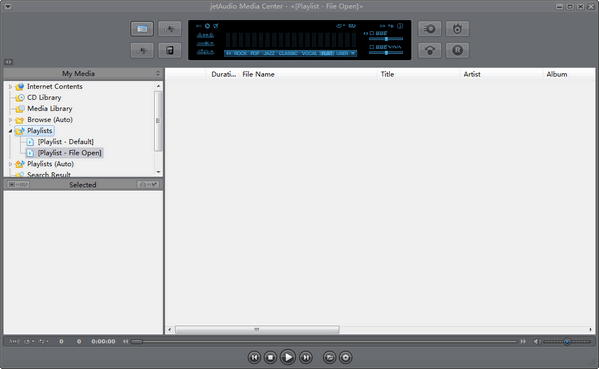The height and width of the screenshot is (369, 599).
Task: Click the A-B repeat button
Action: click(x=15, y=341)
